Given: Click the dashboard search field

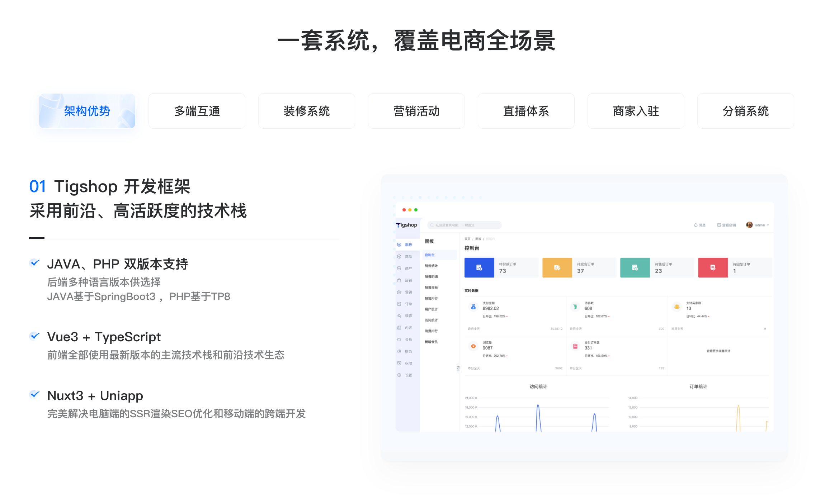Looking at the screenshot, I should coord(464,225).
